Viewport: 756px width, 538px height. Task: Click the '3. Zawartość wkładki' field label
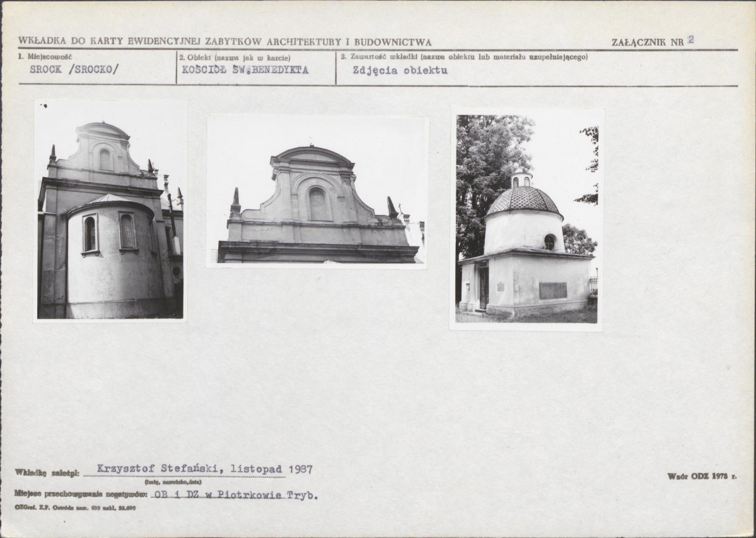tap(464, 57)
